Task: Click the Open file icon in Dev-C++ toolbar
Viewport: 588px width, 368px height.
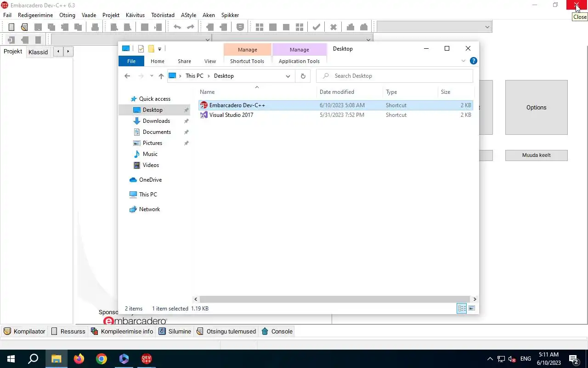Action: pos(24,27)
